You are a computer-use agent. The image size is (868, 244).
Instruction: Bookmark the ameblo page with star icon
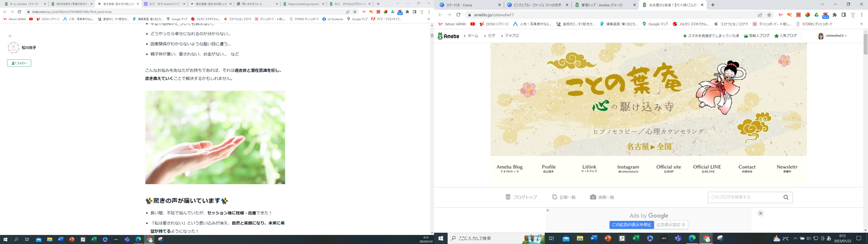(769, 15)
